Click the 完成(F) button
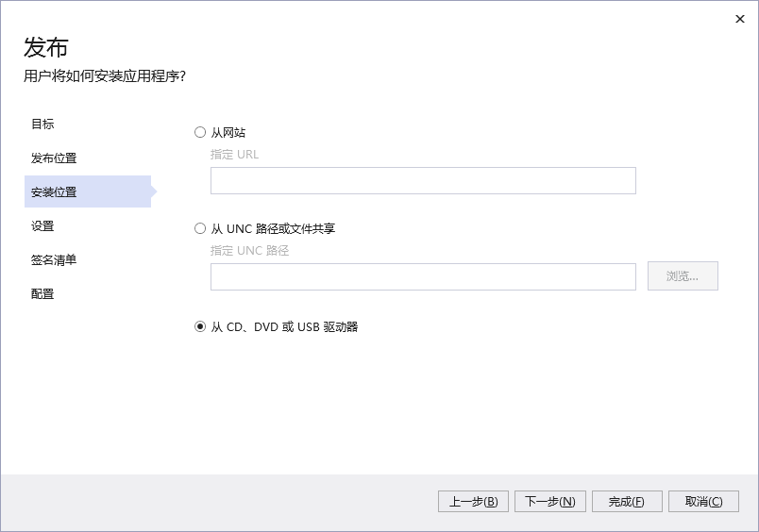The width and height of the screenshot is (759, 532). click(627, 502)
